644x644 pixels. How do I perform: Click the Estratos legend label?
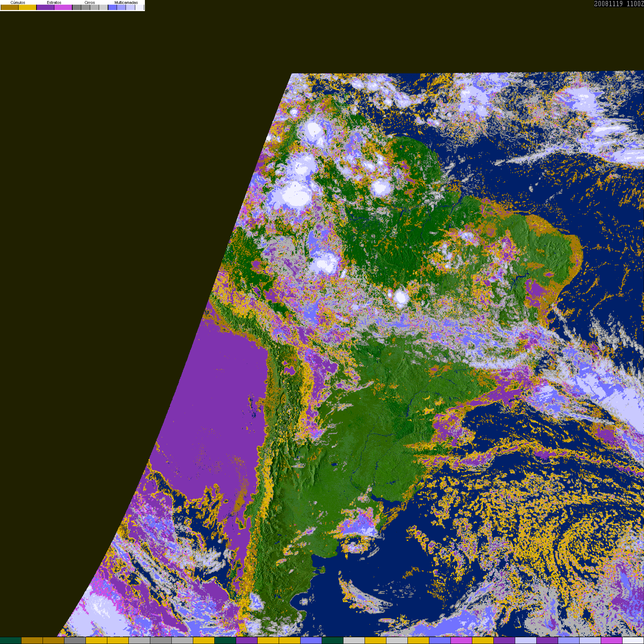[54, 3]
